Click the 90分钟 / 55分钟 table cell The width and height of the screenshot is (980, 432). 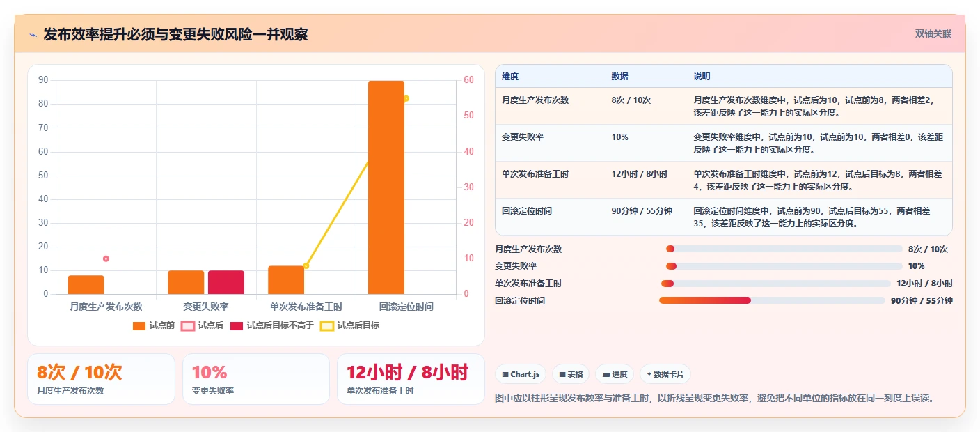point(642,211)
